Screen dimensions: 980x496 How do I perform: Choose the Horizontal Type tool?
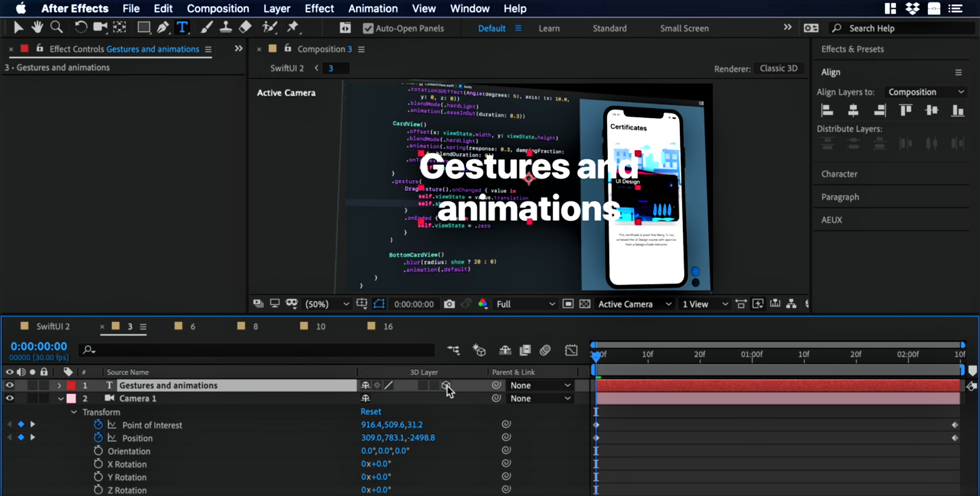pos(182,27)
